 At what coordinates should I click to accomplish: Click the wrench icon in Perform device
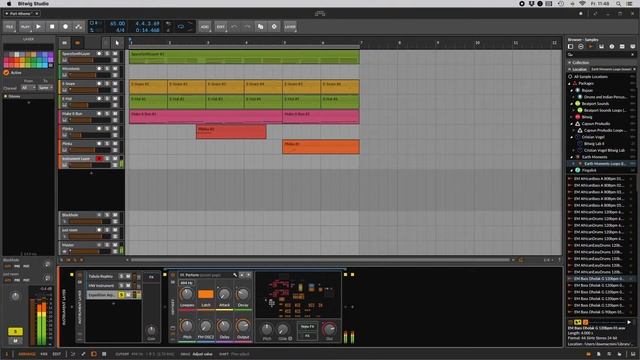235,275
